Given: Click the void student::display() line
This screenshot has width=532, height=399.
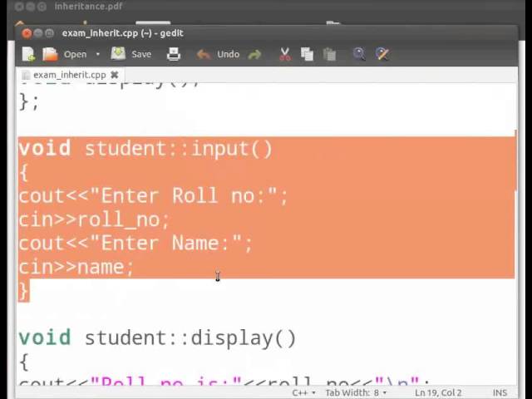Looking at the screenshot, I should (157, 338).
